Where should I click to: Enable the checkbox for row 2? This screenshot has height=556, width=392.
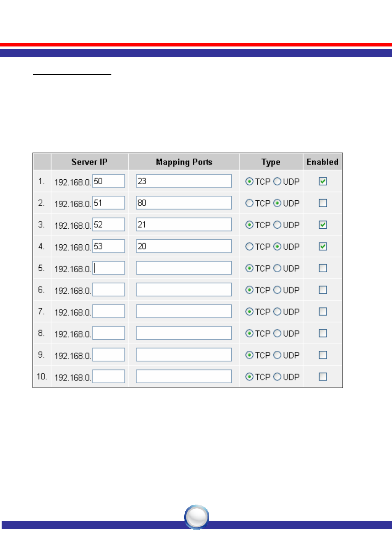(323, 203)
